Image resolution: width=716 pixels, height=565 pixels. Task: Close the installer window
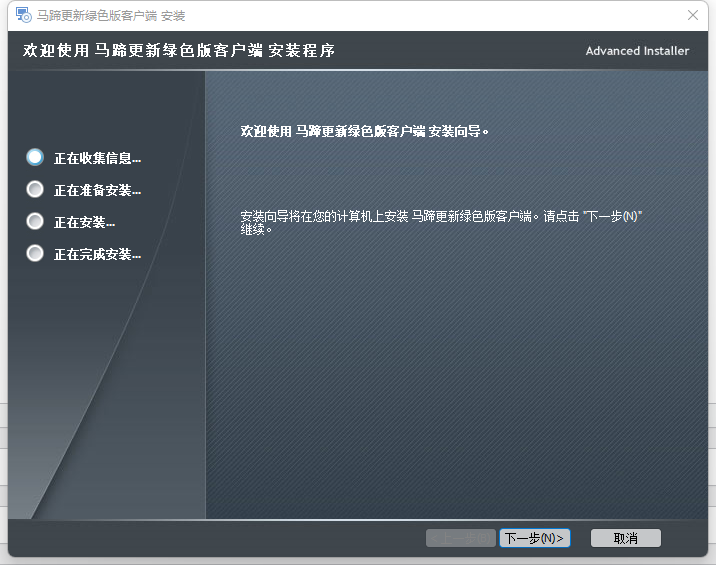pos(693,15)
